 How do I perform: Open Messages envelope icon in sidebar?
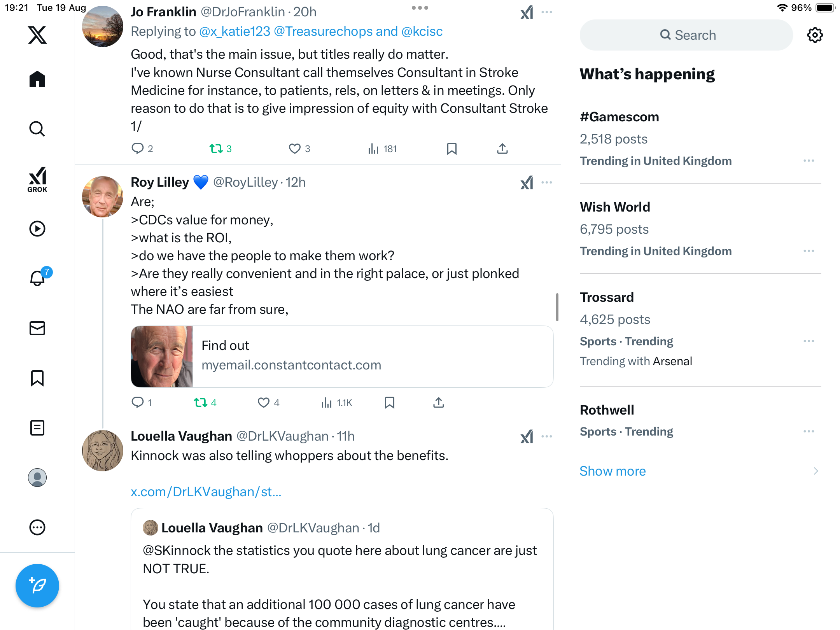click(x=37, y=328)
